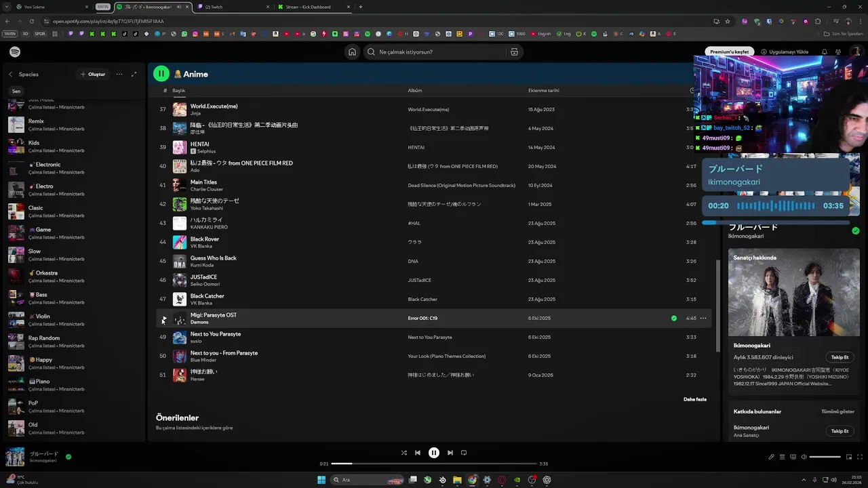Mute the Spotify volume speaker
868x488 pixels.
804,457
